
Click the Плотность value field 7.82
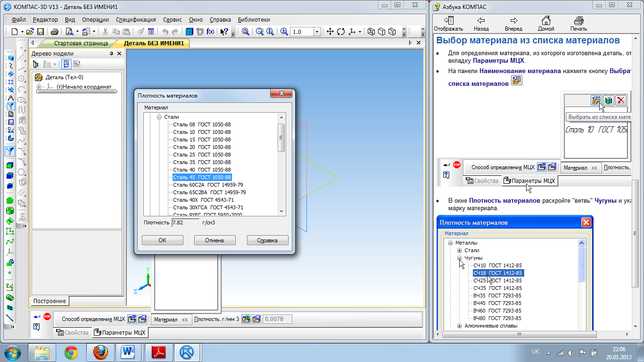[185, 222]
